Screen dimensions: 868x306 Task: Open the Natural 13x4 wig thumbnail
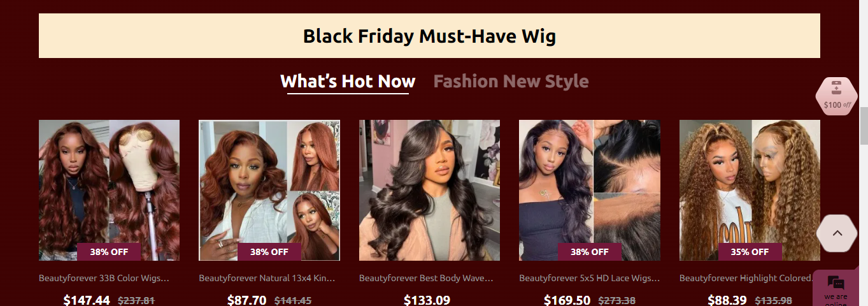click(269, 190)
